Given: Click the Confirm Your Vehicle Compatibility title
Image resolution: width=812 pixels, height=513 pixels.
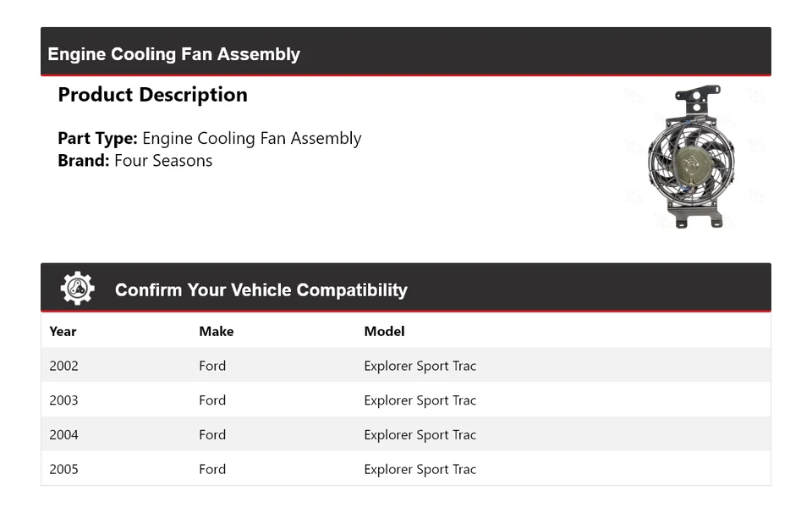Looking at the screenshot, I should 261,290.
